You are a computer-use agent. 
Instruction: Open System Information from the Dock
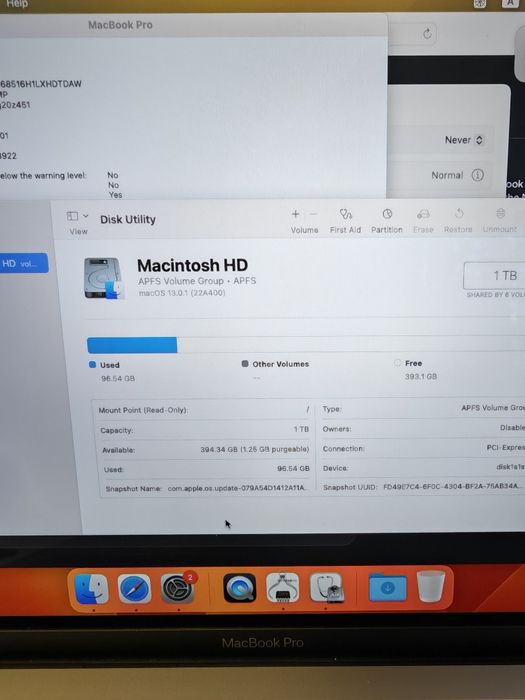pos(283,588)
